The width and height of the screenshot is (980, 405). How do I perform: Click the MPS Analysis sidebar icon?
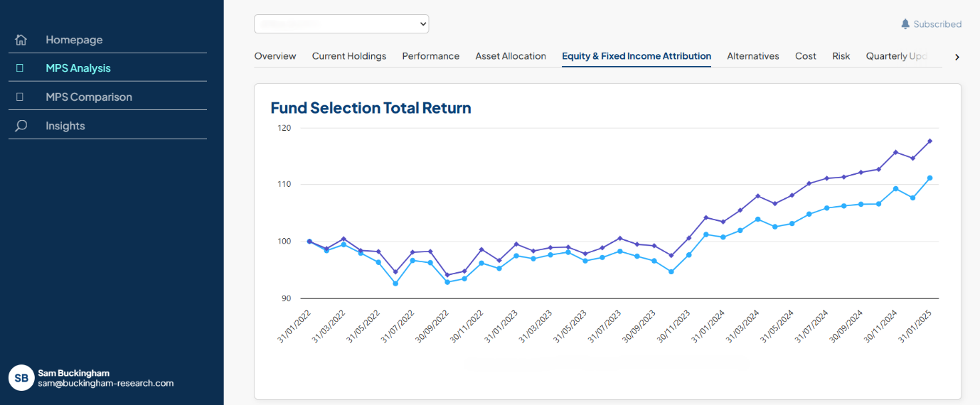click(x=20, y=68)
